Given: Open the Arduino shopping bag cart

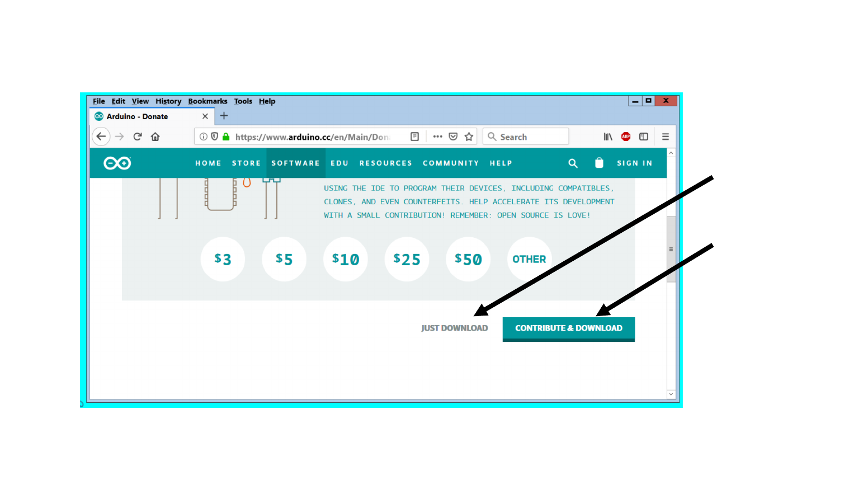Looking at the screenshot, I should point(599,163).
